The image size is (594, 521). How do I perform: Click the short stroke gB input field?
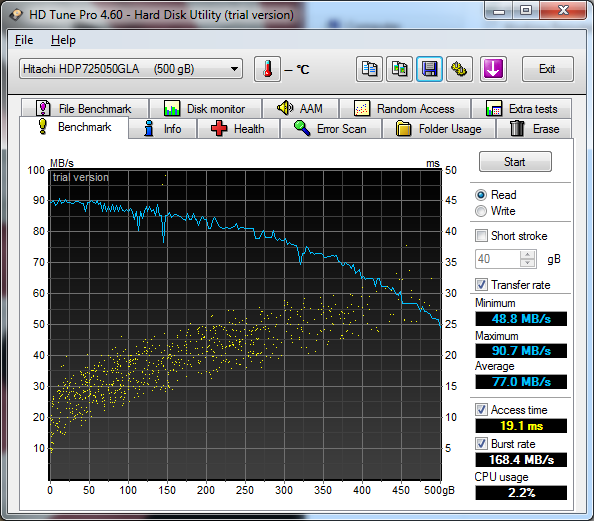(x=498, y=259)
